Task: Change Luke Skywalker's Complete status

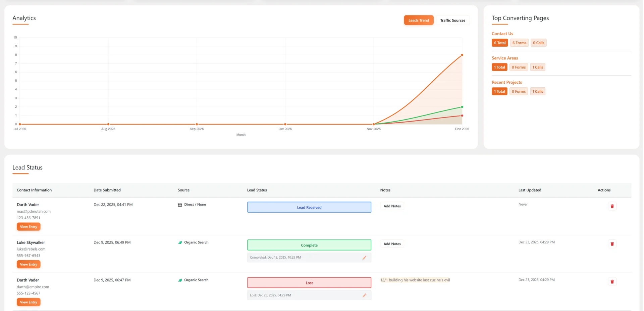Action: 309,245
